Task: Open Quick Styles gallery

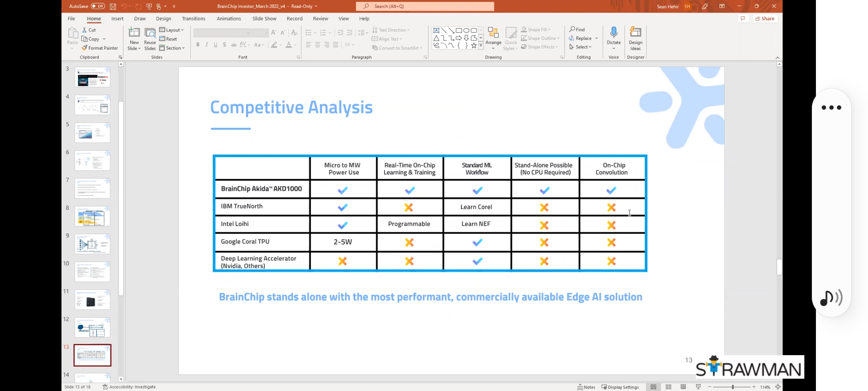Action: 511,39
